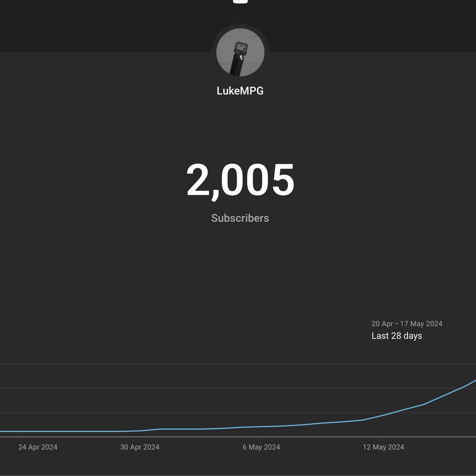
Task: Click the chart line above 30 Apr tick
Action: (x=140, y=431)
